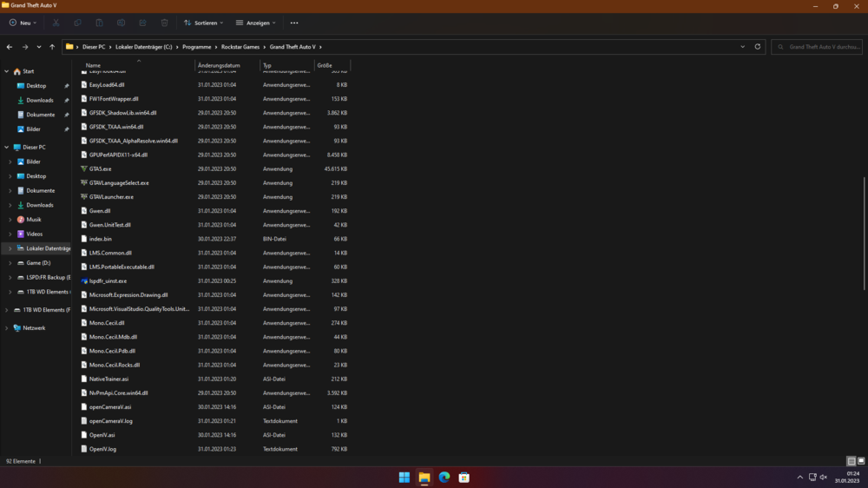Screen dimensions: 868x488
Task: Select pinned Dokumente under Start
Action: pyautogui.click(x=41, y=115)
